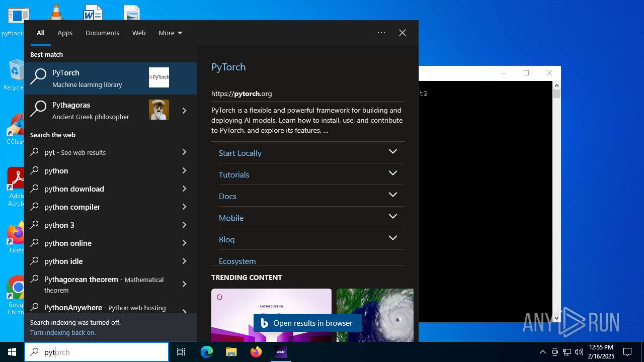Click in the taskbar search input field
This screenshot has width=644, height=362.
(97, 352)
